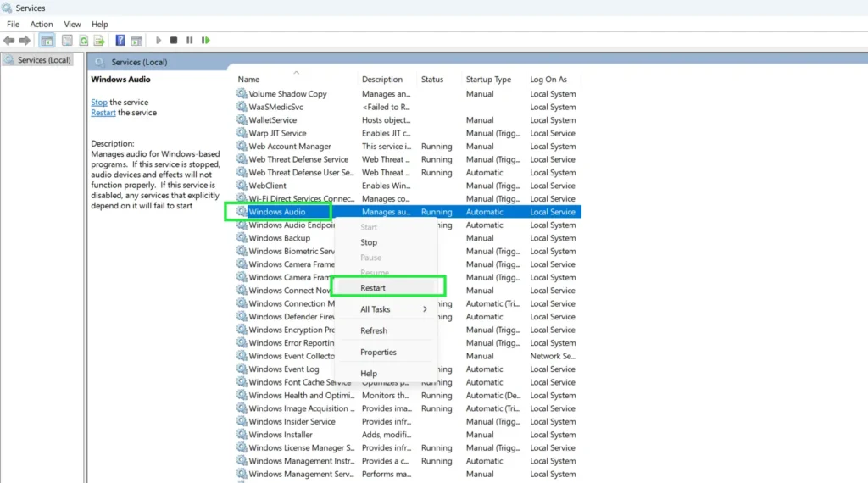Viewport: 868px width, 483px height.
Task: Select the Windows Audio service name
Action: tap(277, 212)
